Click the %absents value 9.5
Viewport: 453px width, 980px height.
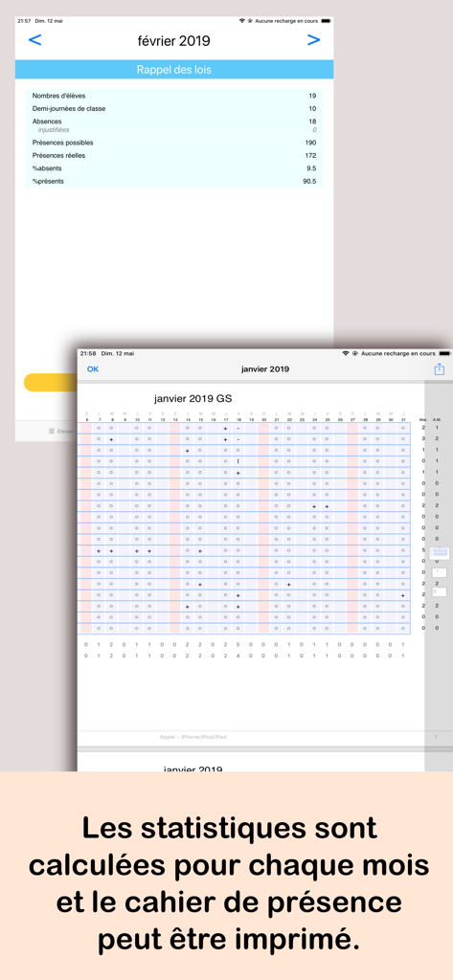311,168
